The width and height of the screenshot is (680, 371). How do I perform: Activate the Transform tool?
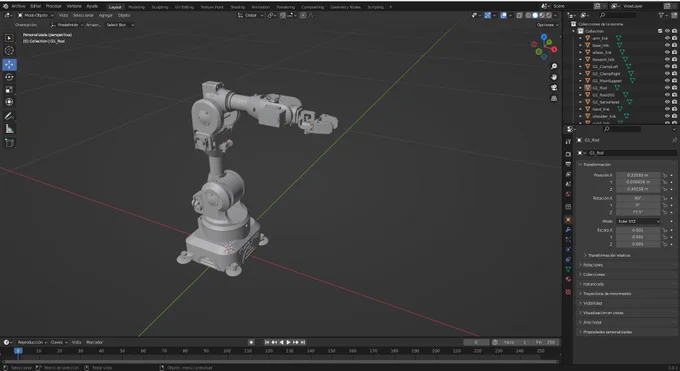tap(9, 102)
